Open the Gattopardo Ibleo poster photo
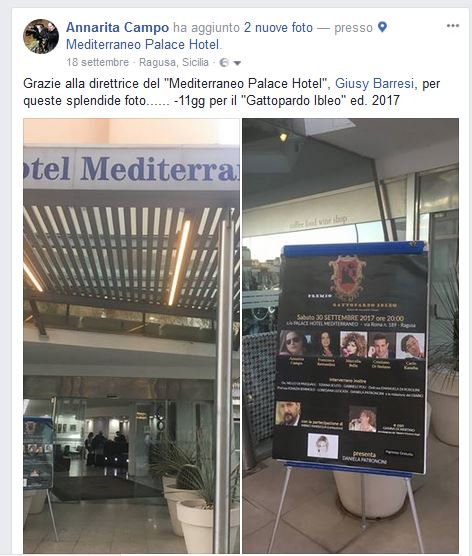Image resolution: width=472 pixels, height=556 pixels. pos(350,335)
